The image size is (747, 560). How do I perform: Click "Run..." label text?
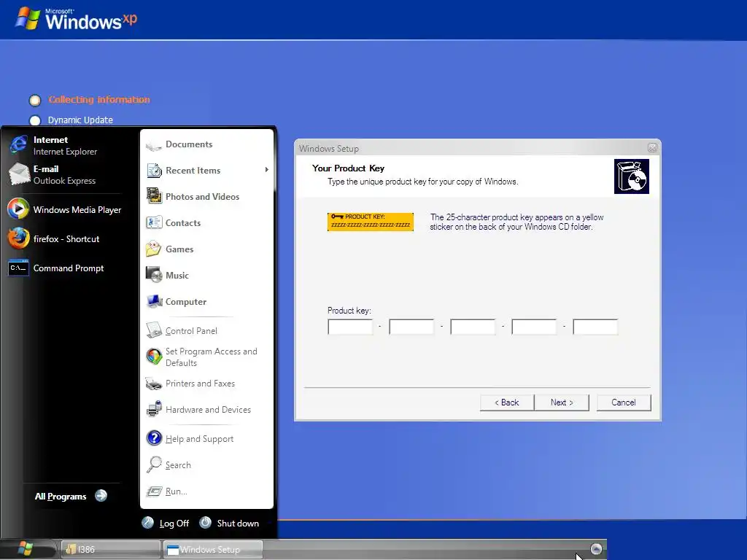click(177, 491)
